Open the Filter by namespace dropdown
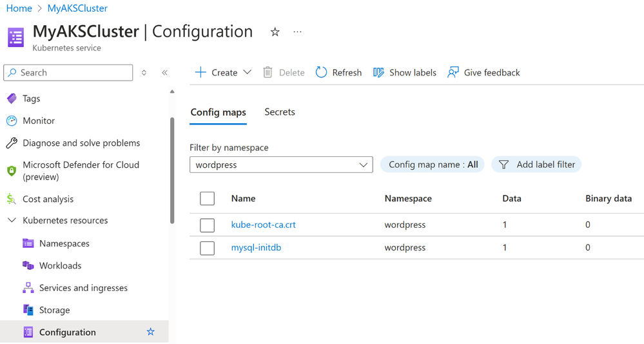The height and width of the screenshot is (344, 644). click(281, 165)
